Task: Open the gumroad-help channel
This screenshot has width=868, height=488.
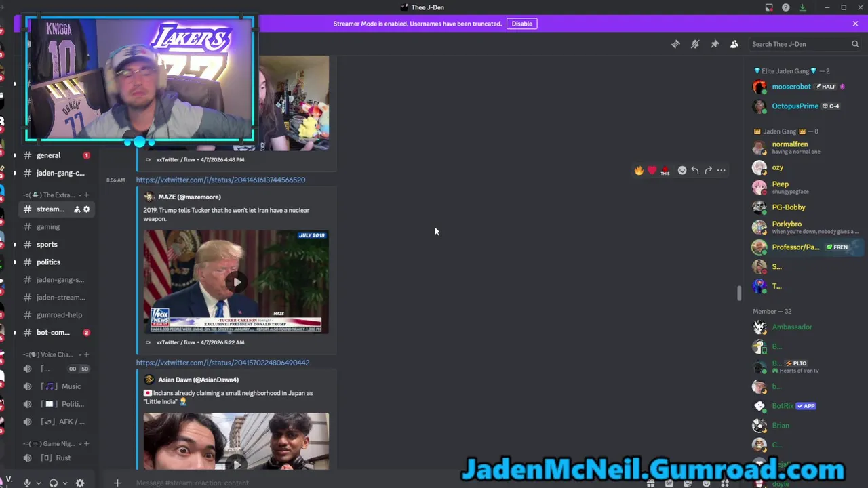Action: [x=57, y=315]
